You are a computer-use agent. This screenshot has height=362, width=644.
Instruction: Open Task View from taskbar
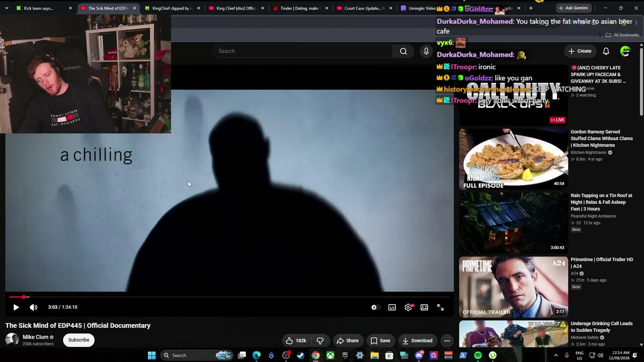click(242, 355)
